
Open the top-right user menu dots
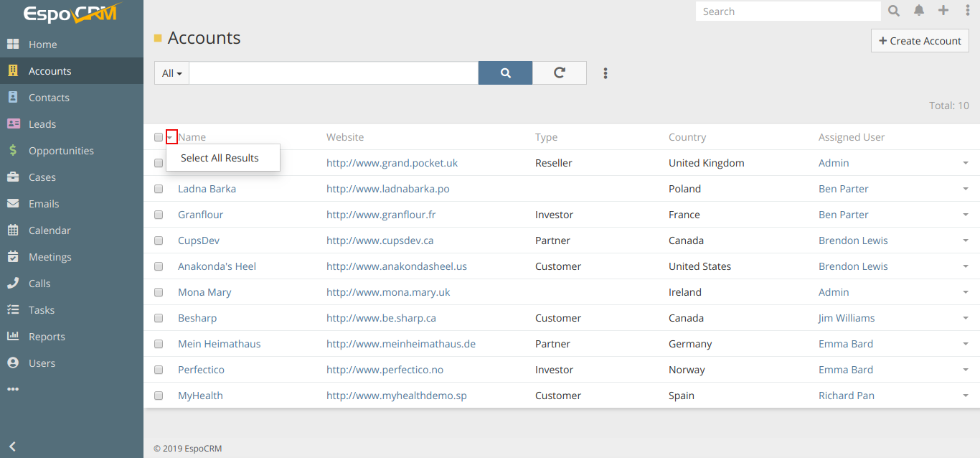pos(967,11)
